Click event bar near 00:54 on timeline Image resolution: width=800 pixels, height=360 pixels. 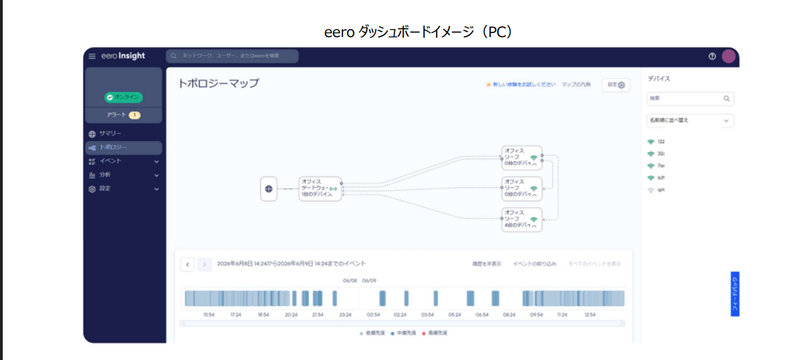click(x=382, y=298)
